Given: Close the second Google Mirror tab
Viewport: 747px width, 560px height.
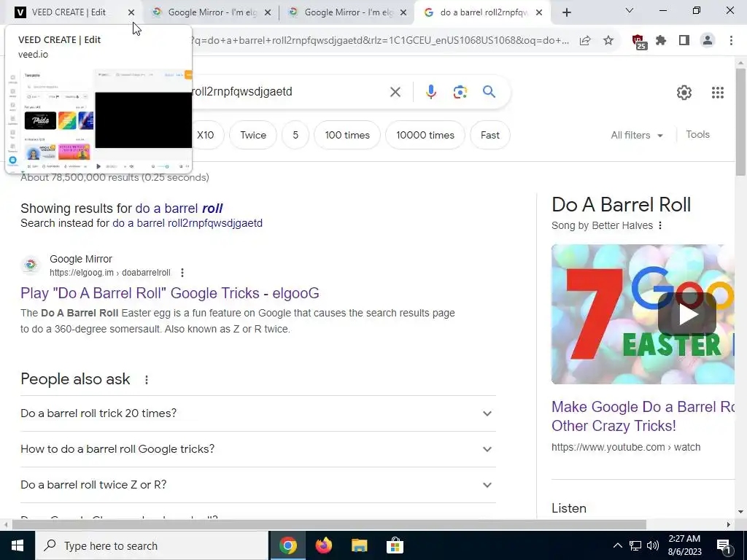Looking at the screenshot, I should [403, 13].
